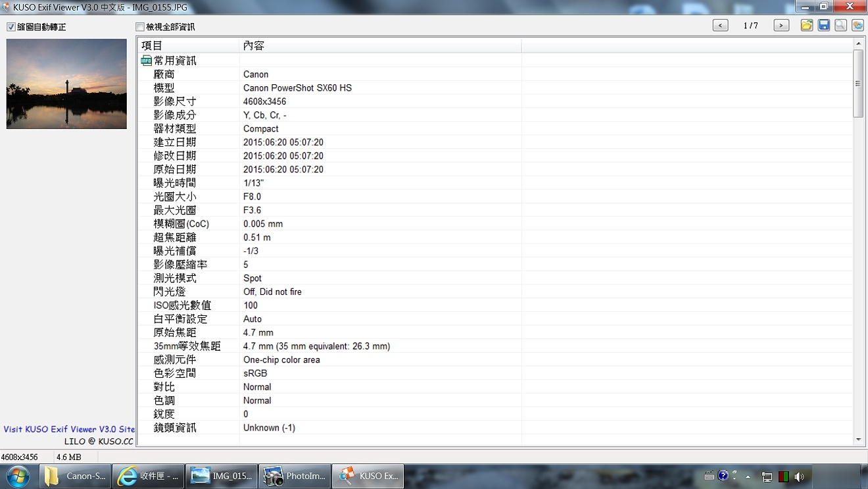868x489 pixels.
Task: Switch to the IMG_015... image taskbar button
Action: pos(221,476)
